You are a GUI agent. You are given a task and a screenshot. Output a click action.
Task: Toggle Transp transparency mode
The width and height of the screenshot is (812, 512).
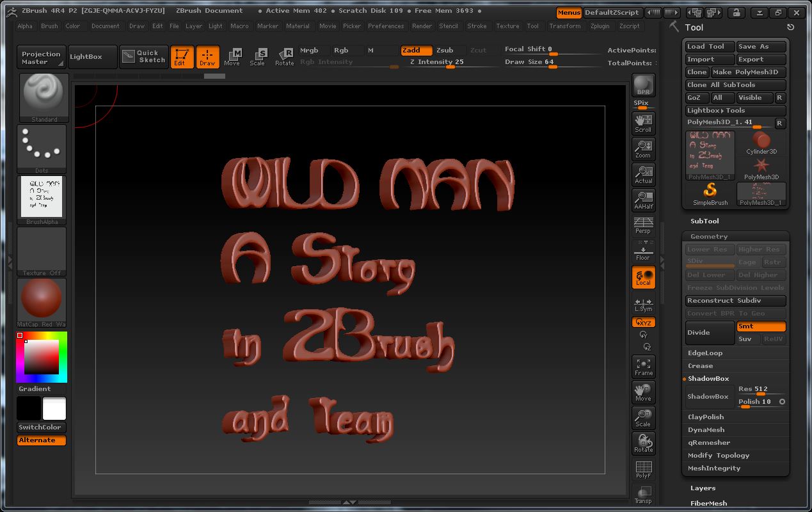[643, 495]
